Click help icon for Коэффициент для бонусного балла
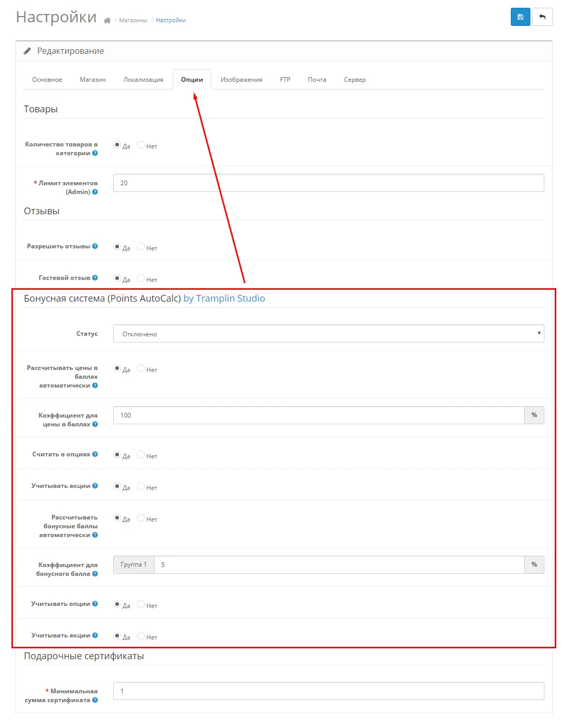The image size is (563, 728). [x=95, y=574]
